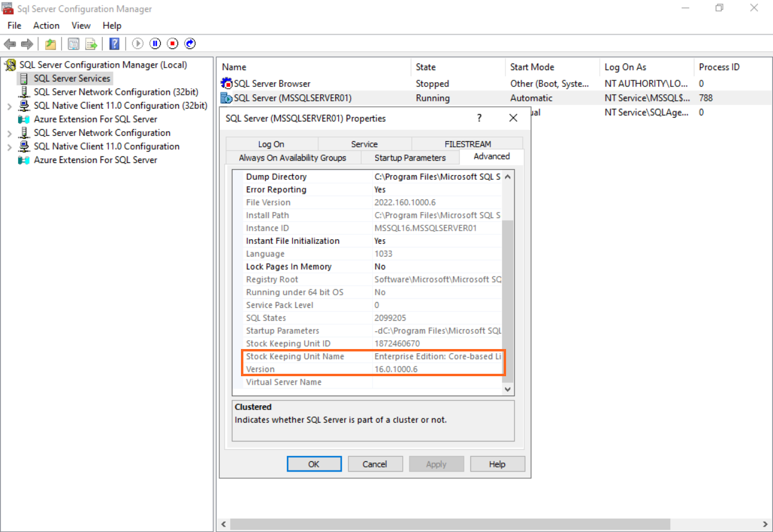Pause the service with the toolbar pause icon
773x532 pixels.
(x=155, y=43)
